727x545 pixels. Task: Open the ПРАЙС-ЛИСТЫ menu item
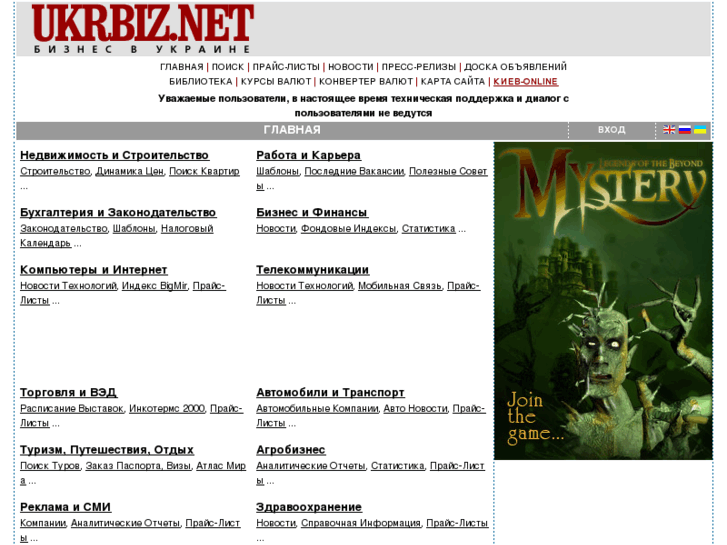point(286,67)
